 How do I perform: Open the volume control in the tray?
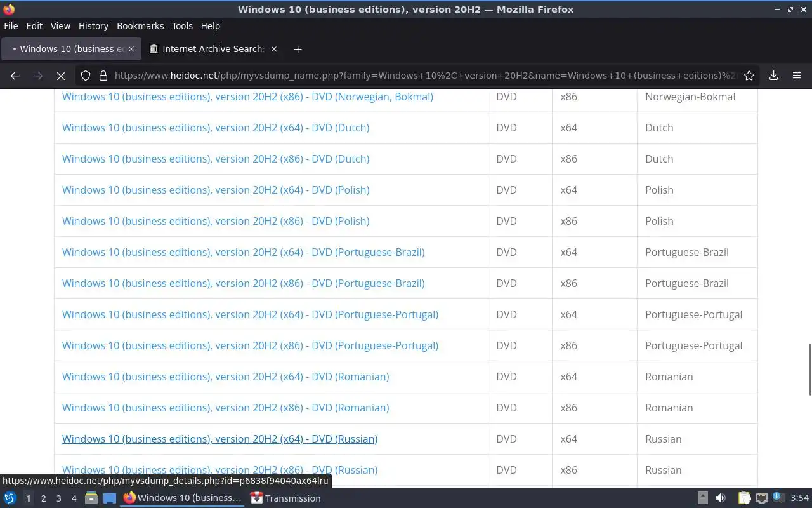721,498
